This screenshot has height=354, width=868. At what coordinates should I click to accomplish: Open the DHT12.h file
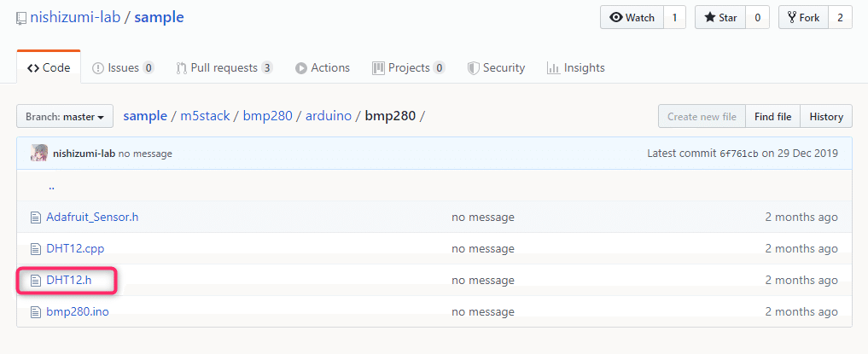pos(68,280)
